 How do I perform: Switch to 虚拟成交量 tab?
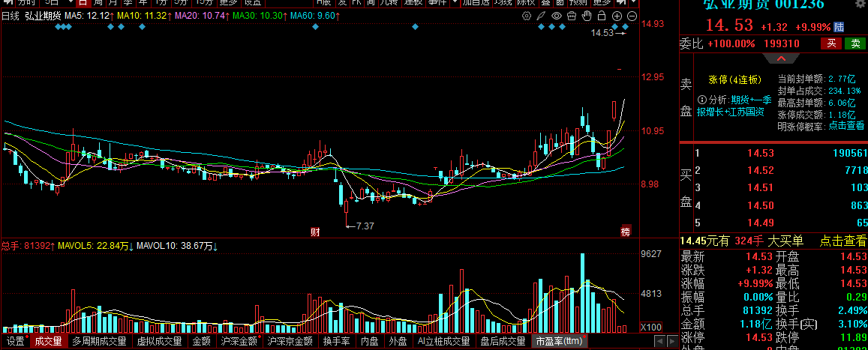click(160, 341)
